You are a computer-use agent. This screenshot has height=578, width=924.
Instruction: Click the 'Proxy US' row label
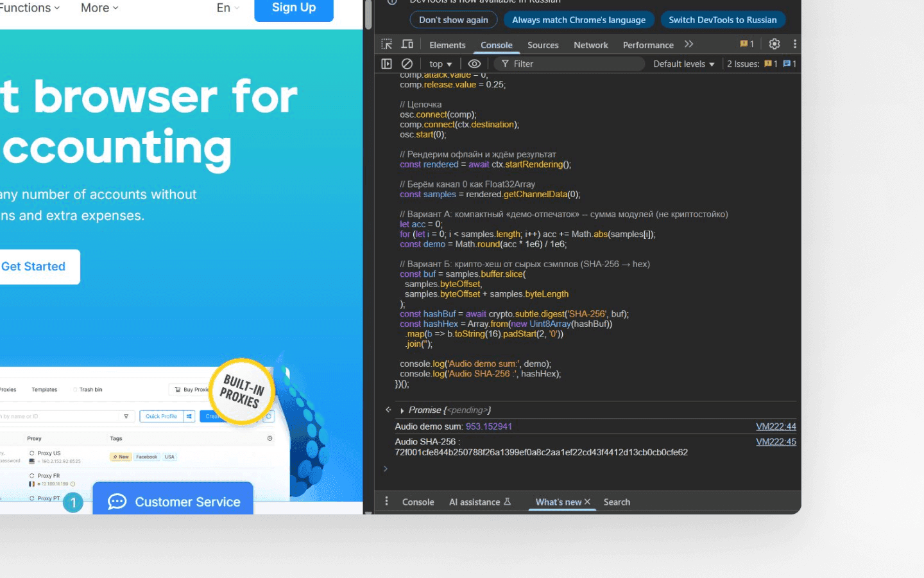[x=49, y=453]
